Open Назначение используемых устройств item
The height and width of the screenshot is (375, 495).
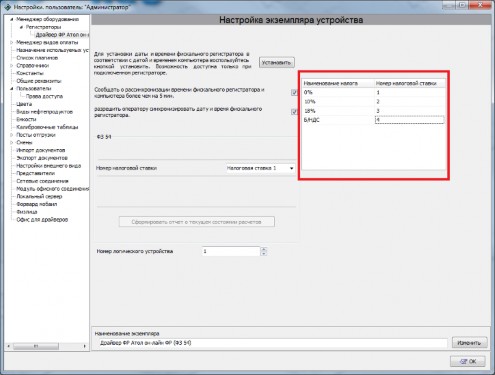tap(53, 50)
